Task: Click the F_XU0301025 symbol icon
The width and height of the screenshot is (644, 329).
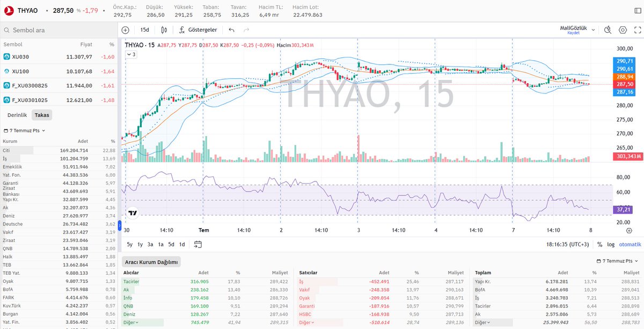Action: click(7, 100)
